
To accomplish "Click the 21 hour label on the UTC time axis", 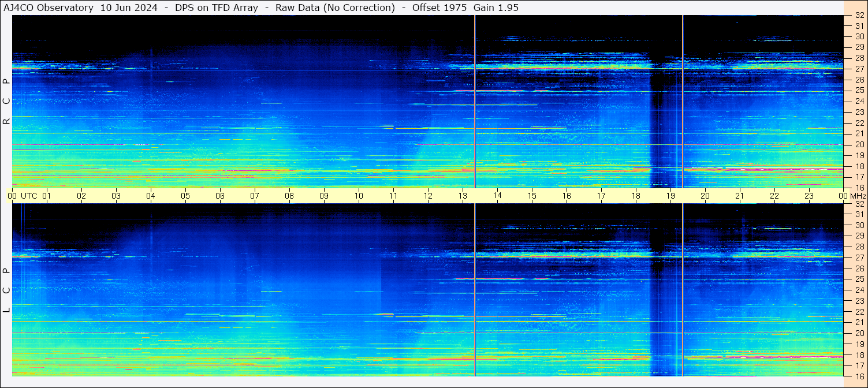I will coord(740,196).
